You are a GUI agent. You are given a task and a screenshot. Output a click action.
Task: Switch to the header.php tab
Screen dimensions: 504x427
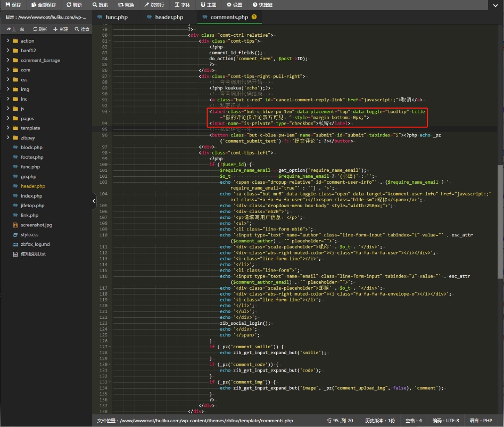[165, 17]
